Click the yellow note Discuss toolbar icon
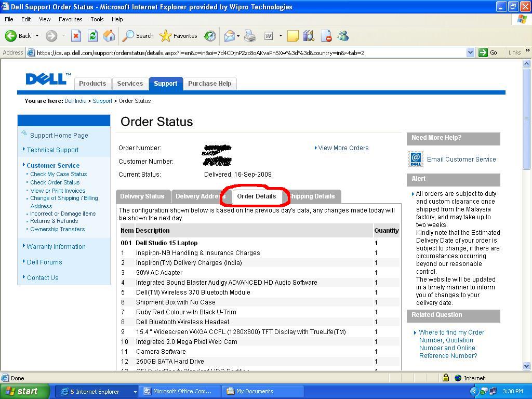532x399 pixels. [293, 36]
